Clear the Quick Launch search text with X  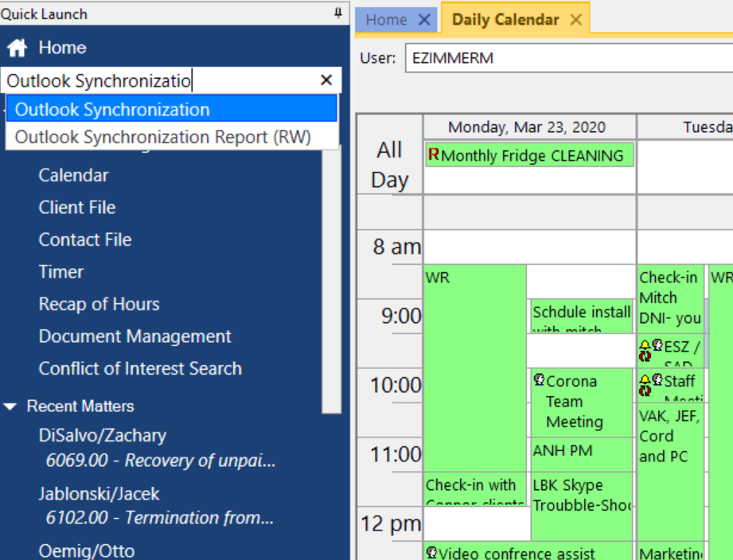pyautogui.click(x=326, y=80)
